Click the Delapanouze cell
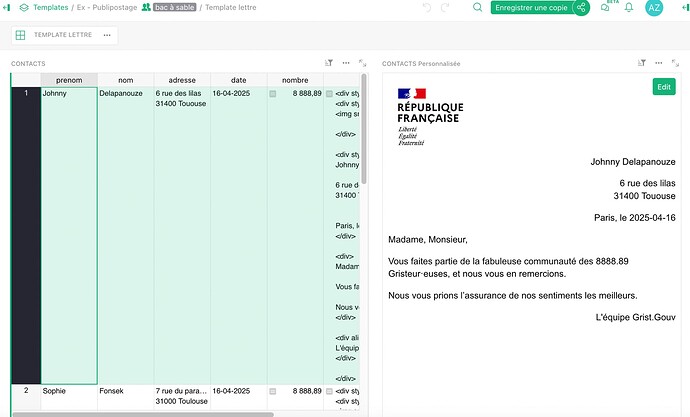The width and height of the screenshot is (690, 417). click(x=125, y=235)
